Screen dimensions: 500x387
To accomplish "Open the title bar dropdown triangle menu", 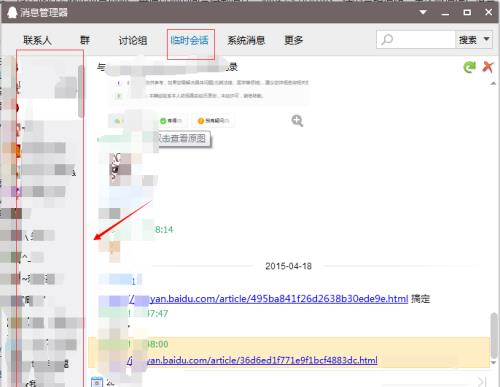I will (x=423, y=12).
